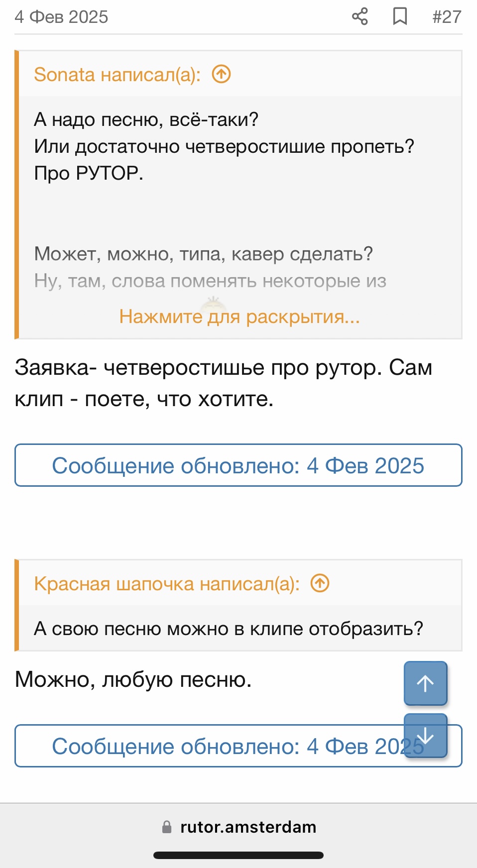Open the post permalink #27
The width and height of the screenshot is (477, 868).
tap(447, 16)
